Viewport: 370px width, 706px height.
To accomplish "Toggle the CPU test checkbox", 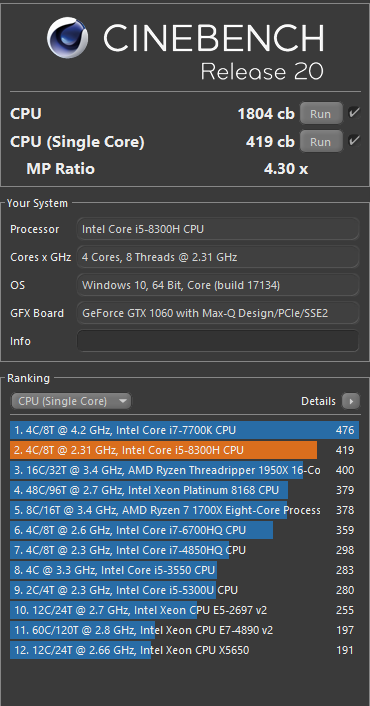I will (x=354, y=113).
